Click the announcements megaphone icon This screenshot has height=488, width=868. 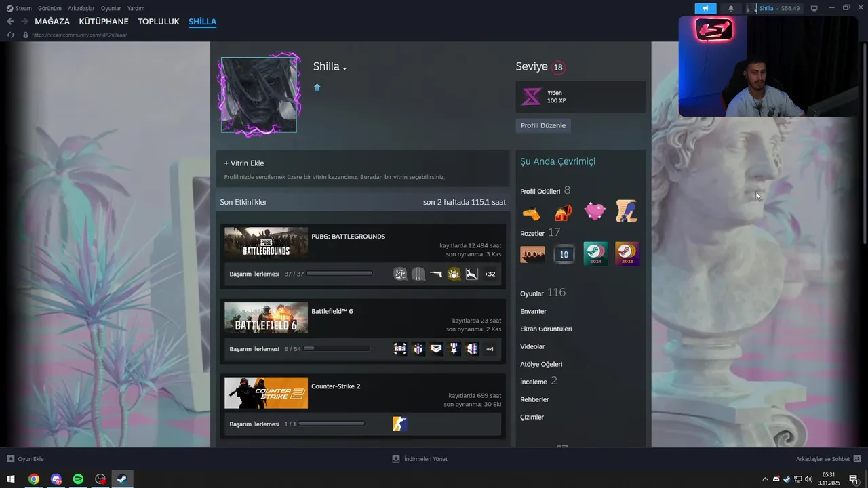click(705, 8)
